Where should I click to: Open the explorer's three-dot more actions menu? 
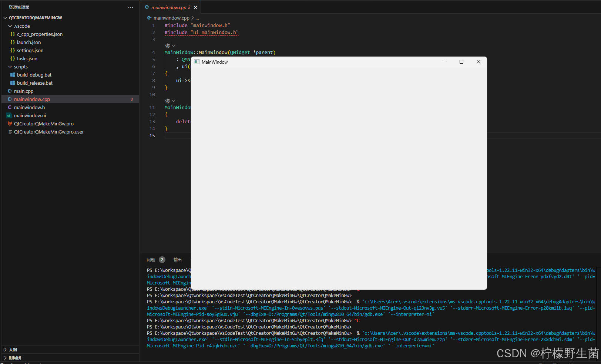click(x=131, y=7)
